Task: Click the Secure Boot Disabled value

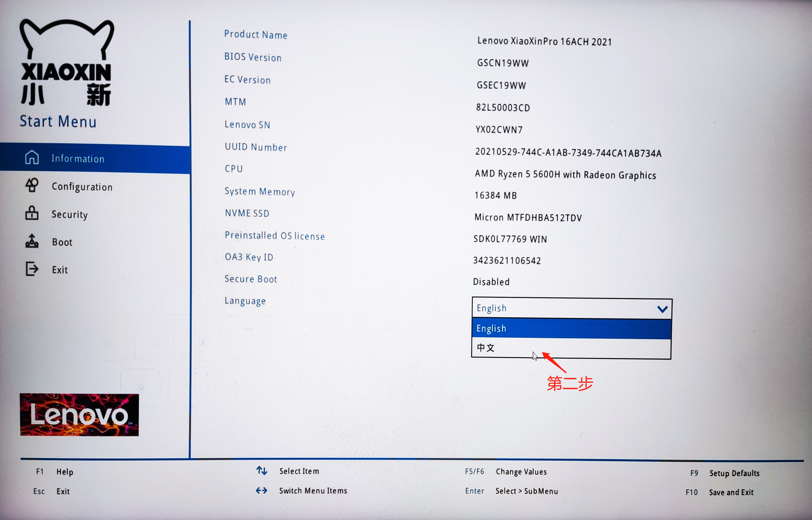Action: click(491, 282)
